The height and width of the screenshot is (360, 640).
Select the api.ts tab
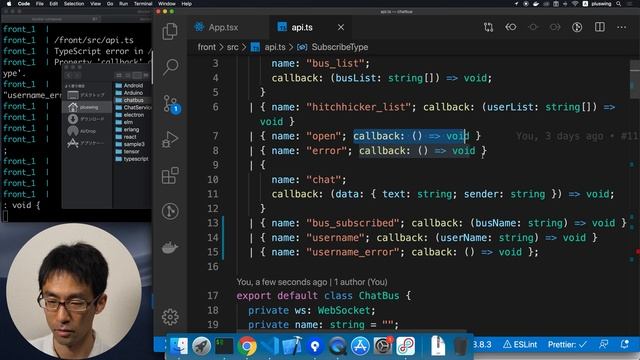pyautogui.click(x=302, y=27)
